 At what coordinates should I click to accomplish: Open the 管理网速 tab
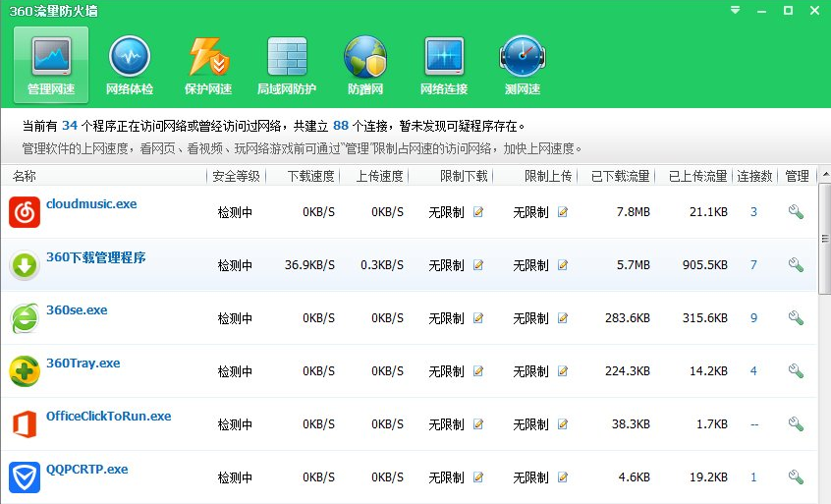click(51, 65)
